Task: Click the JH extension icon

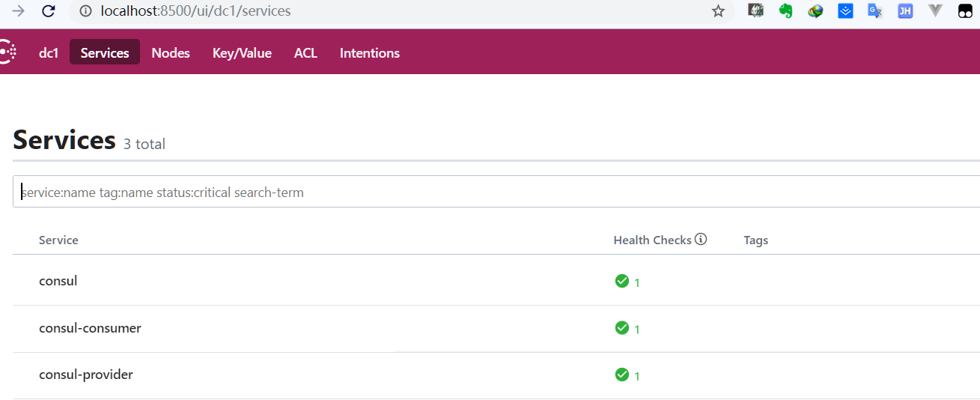Action: (x=905, y=11)
